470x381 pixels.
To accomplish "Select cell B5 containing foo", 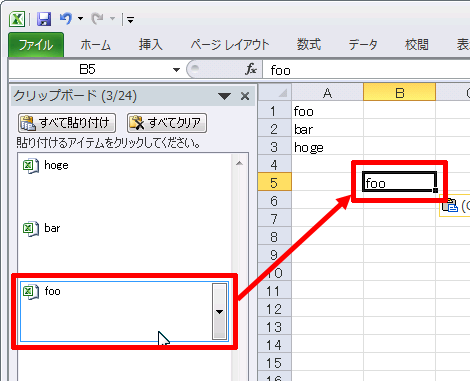I will pos(399,182).
